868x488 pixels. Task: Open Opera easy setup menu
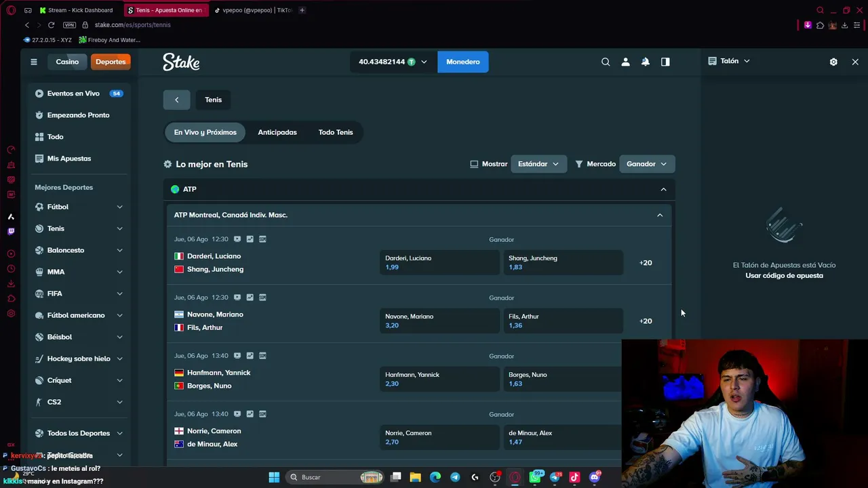pos(857,25)
